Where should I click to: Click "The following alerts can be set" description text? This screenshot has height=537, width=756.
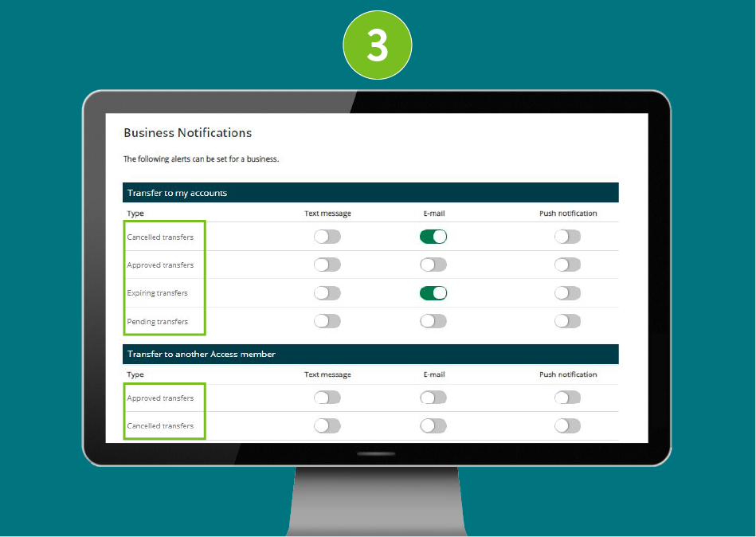pos(201,159)
